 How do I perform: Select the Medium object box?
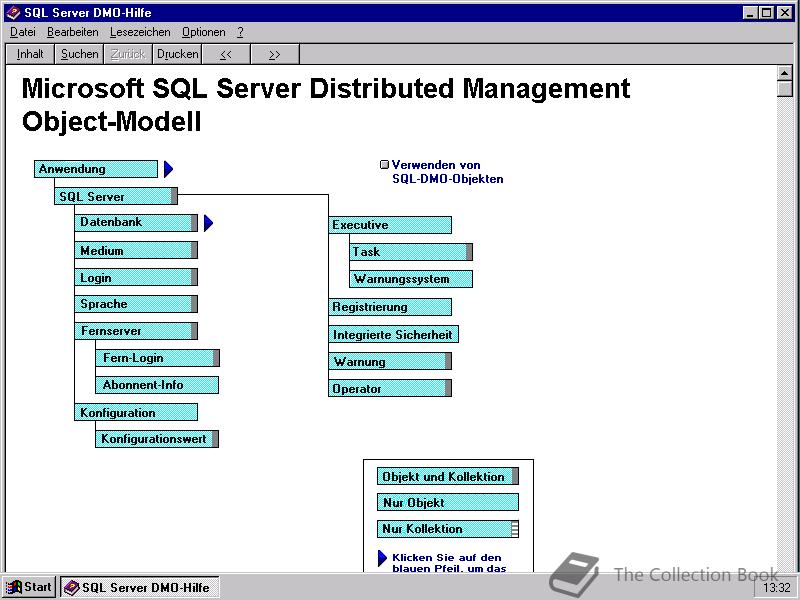136,251
